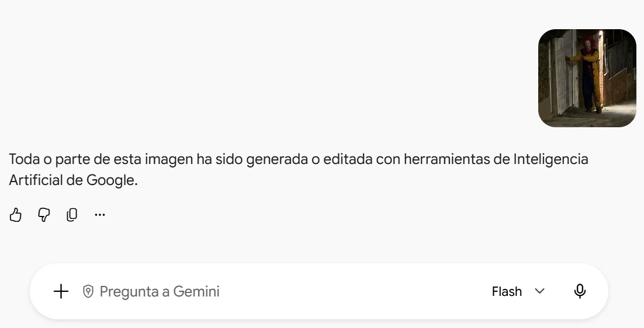The height and width of the screenshot is (328, 644).
Task: Click the shield pin icon in prompt bar
Action: [x=88, y=291]
